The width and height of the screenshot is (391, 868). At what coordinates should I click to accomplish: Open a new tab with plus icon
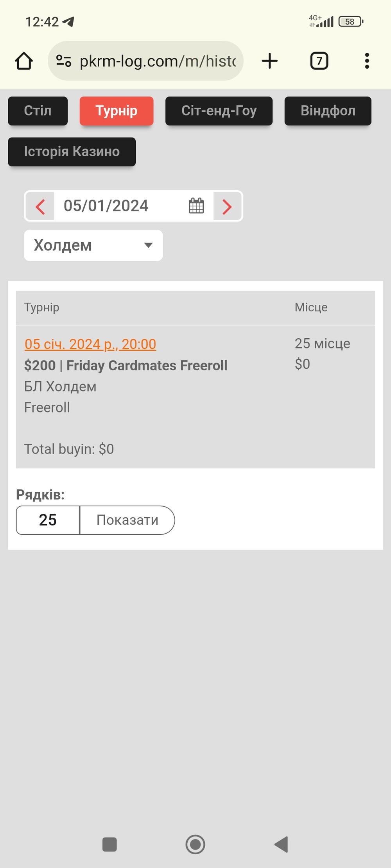(x=269, y=61)
